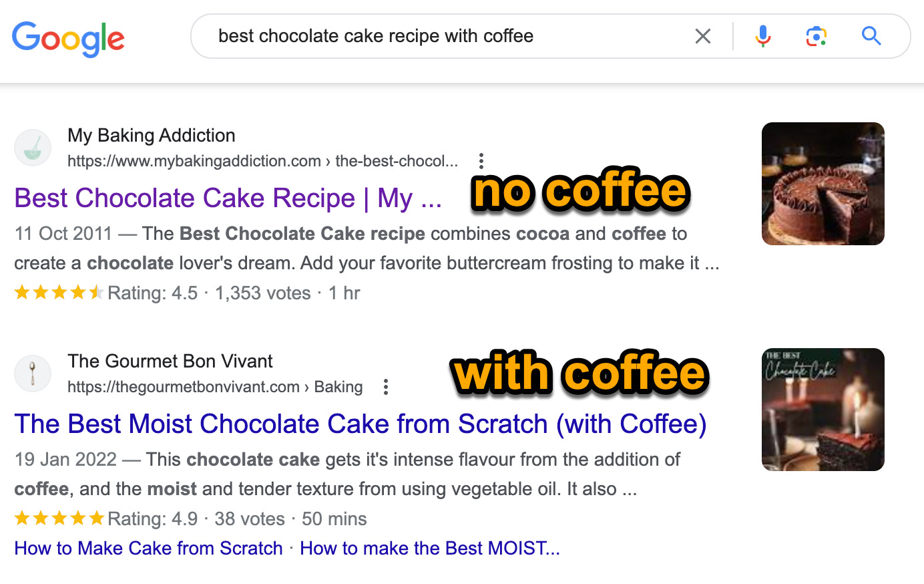The height and width of the screenshot is (584, 924).
Task: Click the 1,353 votes rating text
Action: tap(262, 292)
